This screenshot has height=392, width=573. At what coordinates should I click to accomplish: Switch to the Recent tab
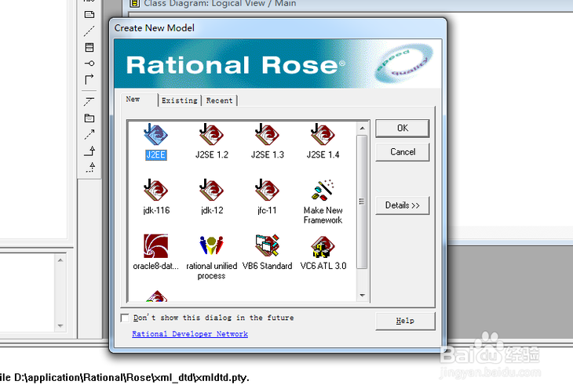pos(219,100)
